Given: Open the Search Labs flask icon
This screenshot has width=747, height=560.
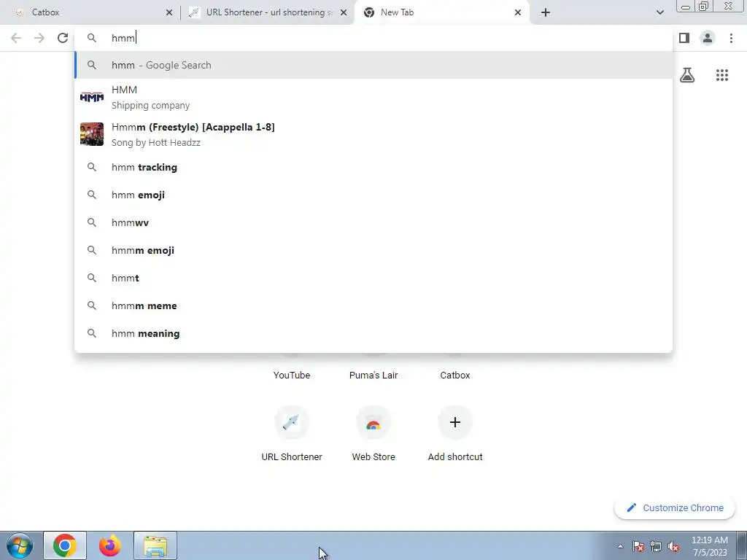Looking at the screenshot, I should tap(687, 75).
